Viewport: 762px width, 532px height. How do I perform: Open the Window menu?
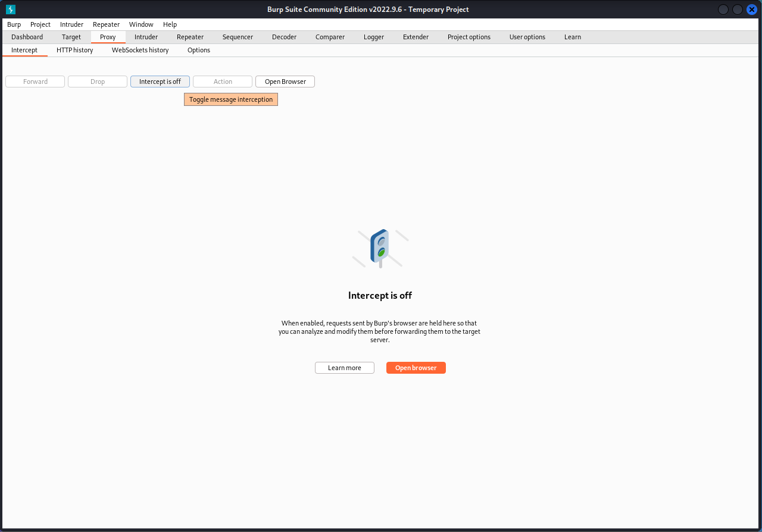pyautogui.click(x=141, y=24)
